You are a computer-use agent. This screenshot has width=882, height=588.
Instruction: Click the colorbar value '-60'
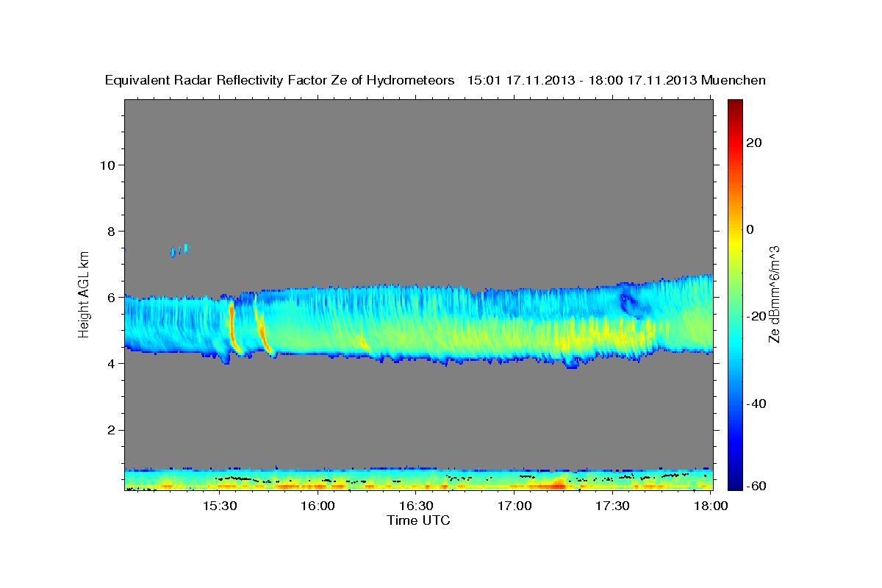[x=756, y=486]
